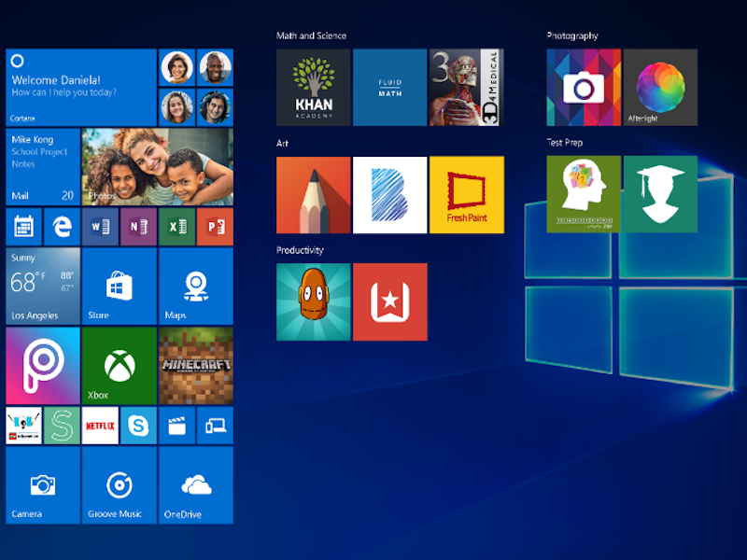Screen dimensions: 747x560
Task: Open the head with sticky notes tile
Action: tap(584, 194)
